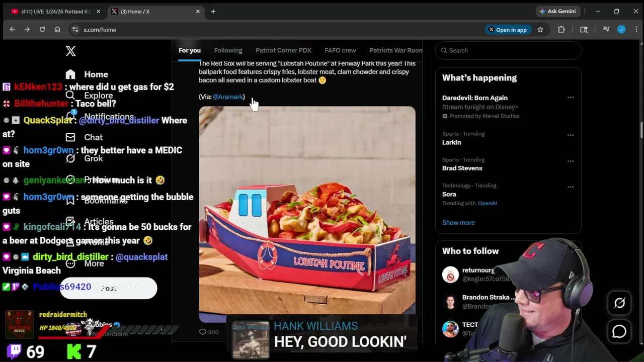Reload the page with refresh icon
Image resolution: width=644 pixels, height=362 pixels.
[42, 30]
